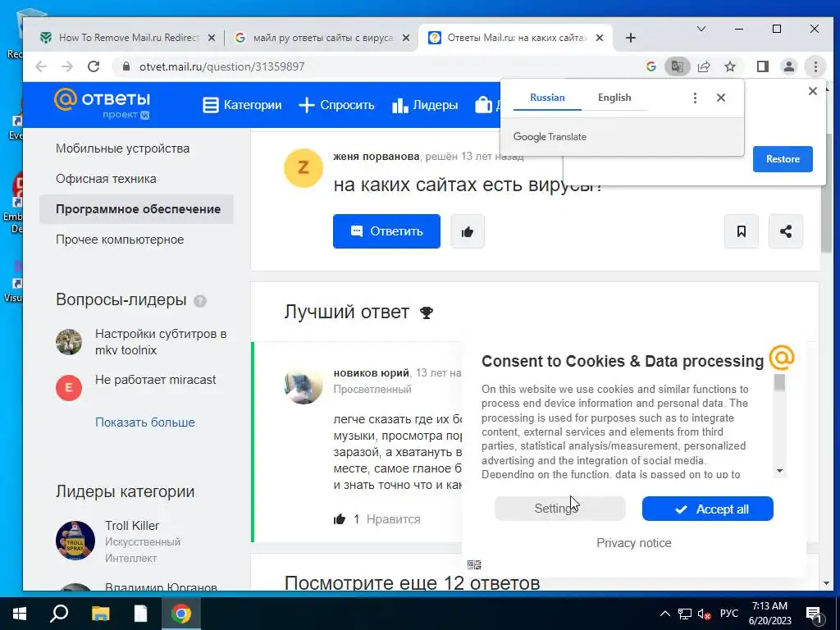Like the question with thumbs-up icon
This screenshot has width=840, height=630.
point(467,231)
